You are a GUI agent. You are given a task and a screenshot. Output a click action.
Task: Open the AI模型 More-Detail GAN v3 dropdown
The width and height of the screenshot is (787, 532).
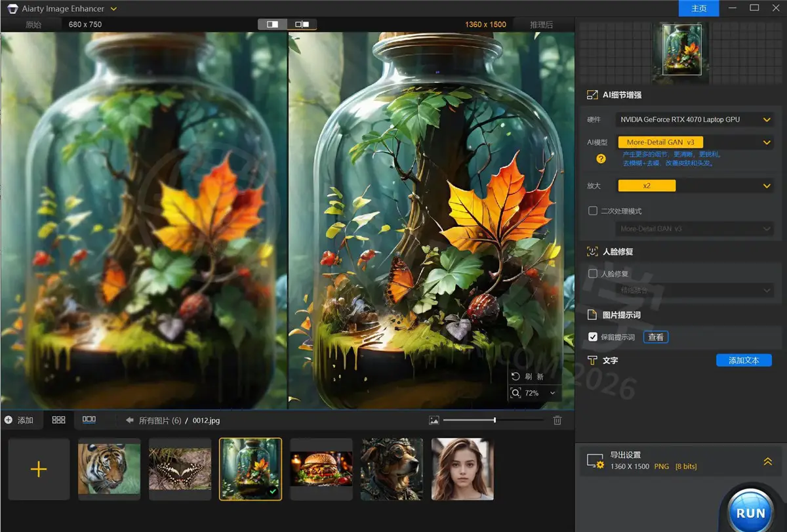pos(695,142)
